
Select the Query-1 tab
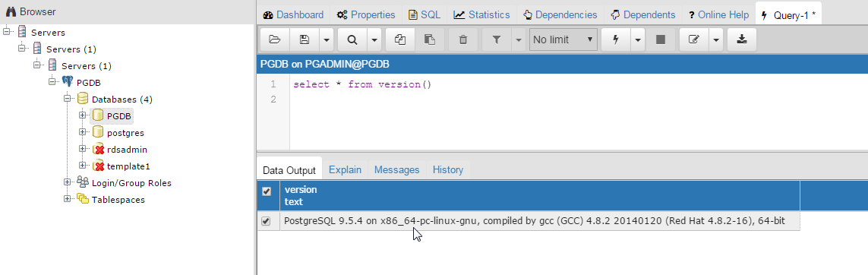point(788,15)
